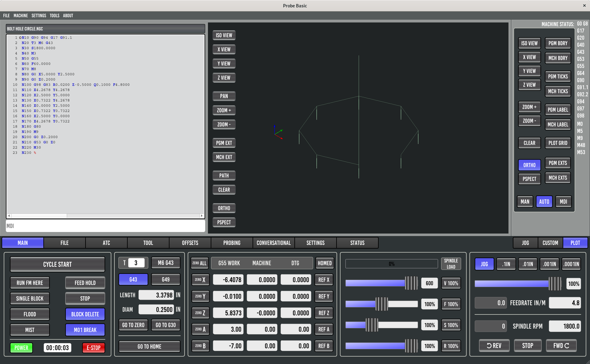The height and width of the screenshot is (364, 590).
Task: Click the spindle FWD button
Action: (561, 346)
